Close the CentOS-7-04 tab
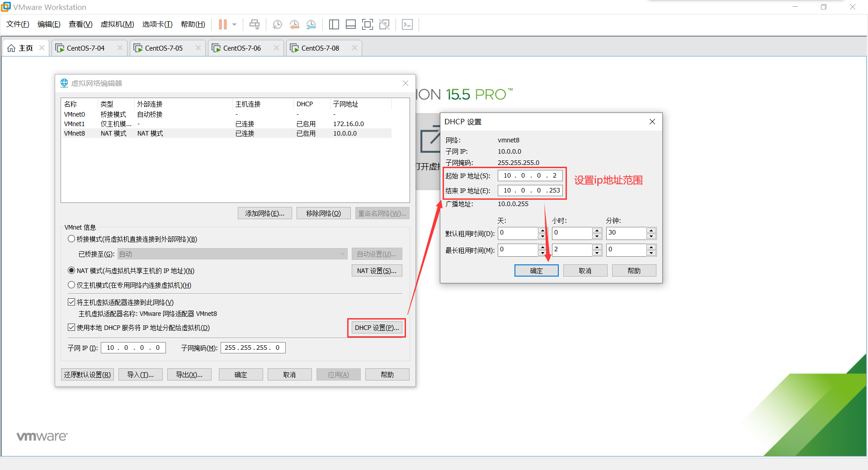Viewport: 868px width, 470px height. [x=120, y=48]
